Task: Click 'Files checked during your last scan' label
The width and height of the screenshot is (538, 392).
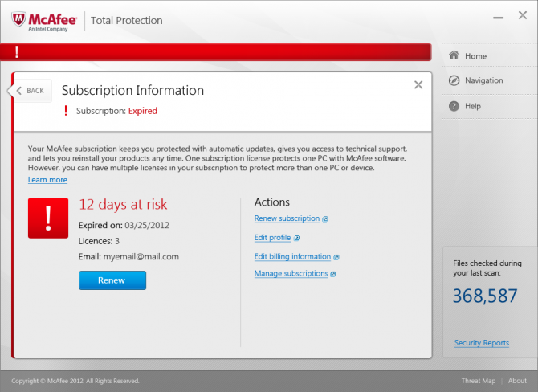Action: tap(487, 268)
